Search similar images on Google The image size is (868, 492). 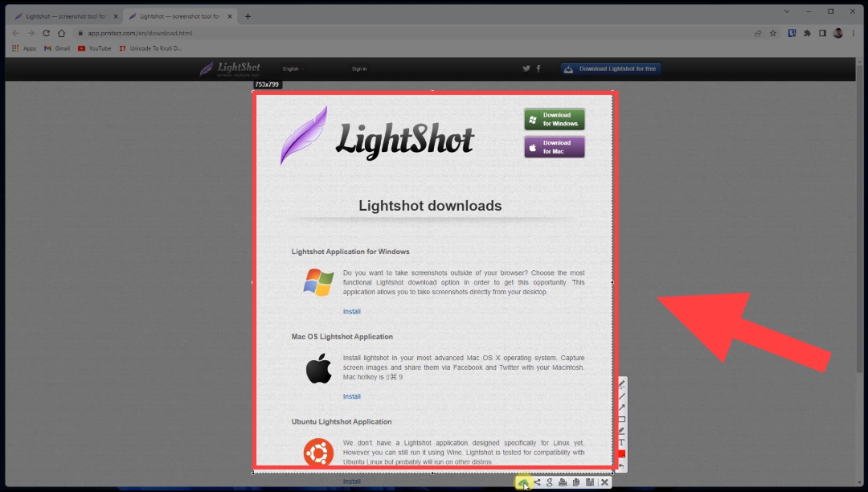coord(550,482)
